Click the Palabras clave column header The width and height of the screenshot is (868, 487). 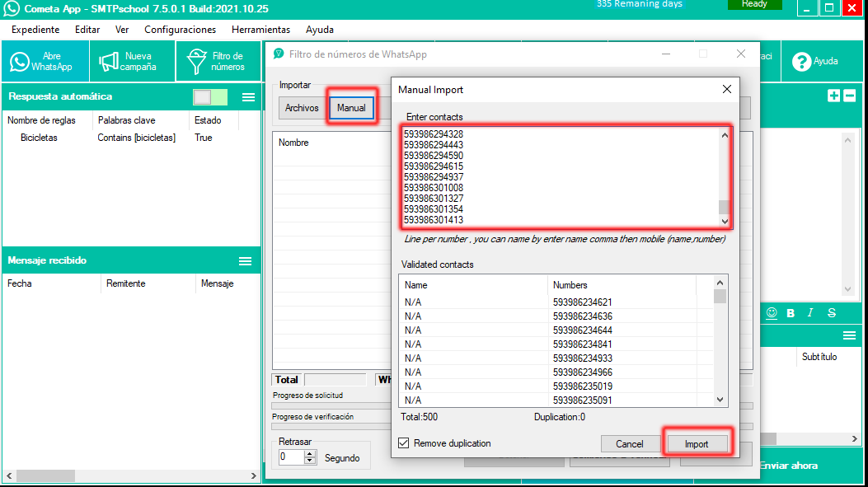[x=141, y=120]
